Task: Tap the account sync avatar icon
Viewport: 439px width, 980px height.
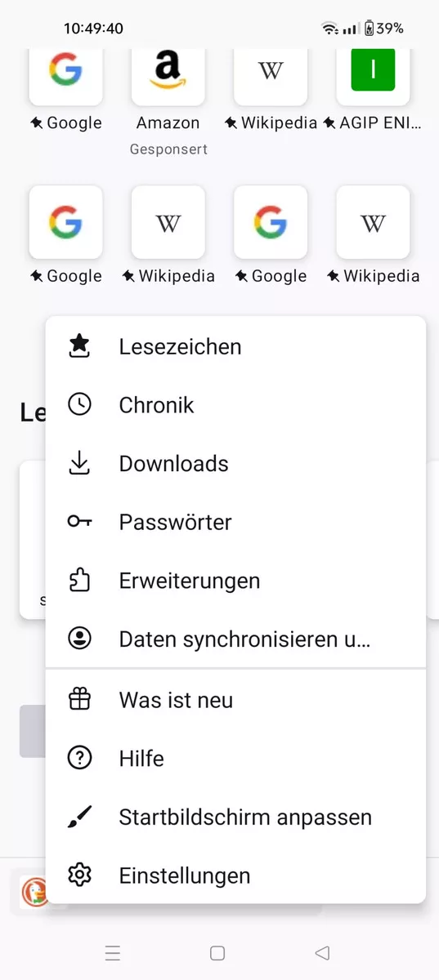Action: click(79, 639)
